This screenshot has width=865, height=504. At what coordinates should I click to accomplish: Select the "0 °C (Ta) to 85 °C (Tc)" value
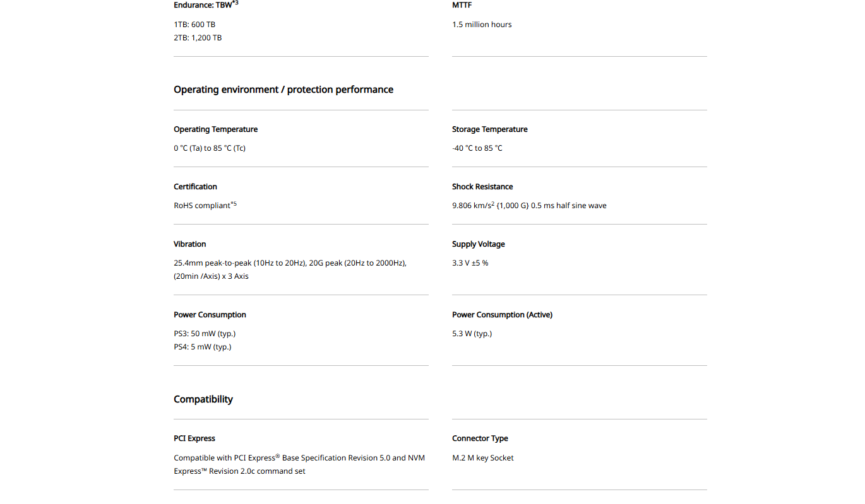coord(210,148)
